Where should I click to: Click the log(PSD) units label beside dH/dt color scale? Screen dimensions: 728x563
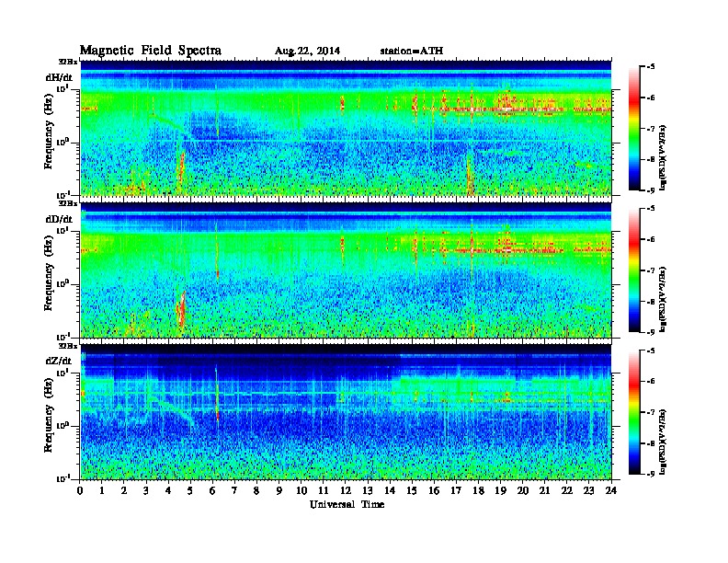[x=664, y=157]
